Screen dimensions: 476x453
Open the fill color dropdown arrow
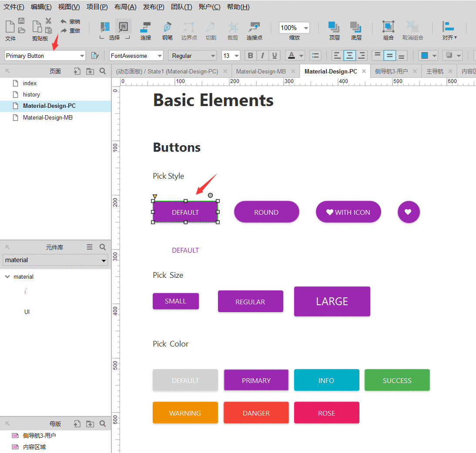coord(434,56)
